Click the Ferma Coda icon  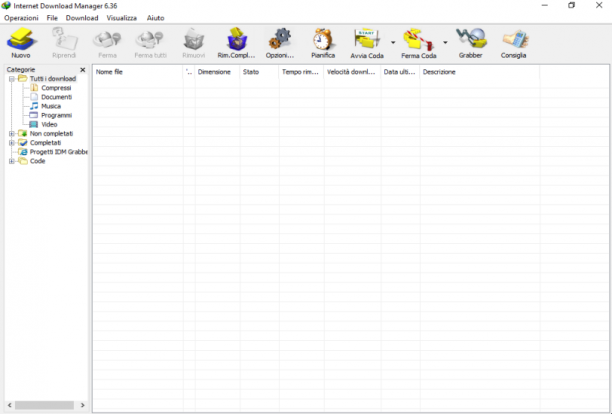(418, 39)
